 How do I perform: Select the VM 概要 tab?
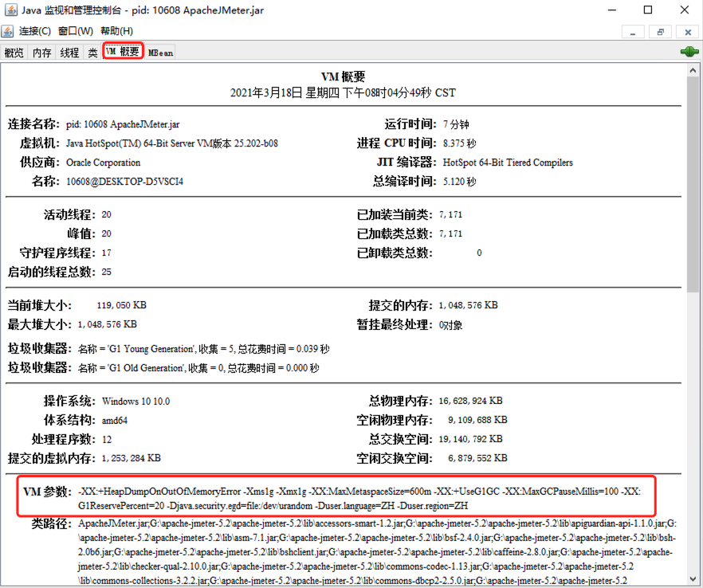pos(123,53)
